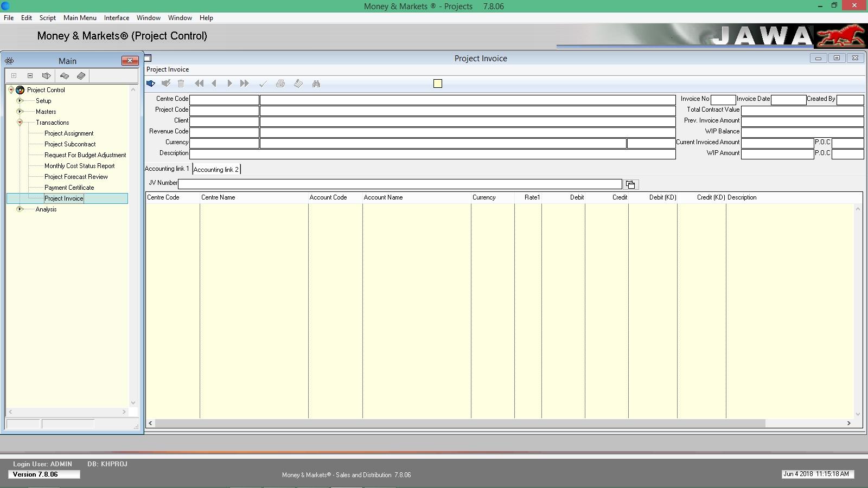Viewport: 868px width, 488px height.
Task: Open Project Forecast Review
Action: pyautogui.click(x=76, y=177)
